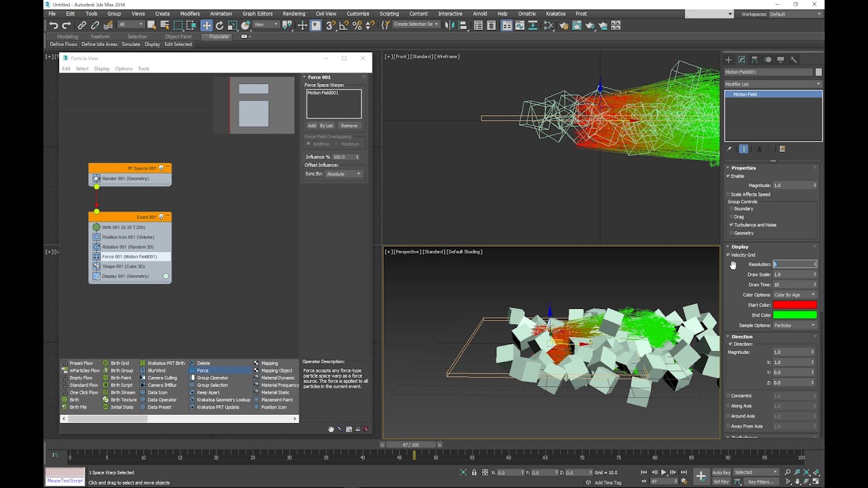Open the Sync By dropdown

click(x=344, y=174)
